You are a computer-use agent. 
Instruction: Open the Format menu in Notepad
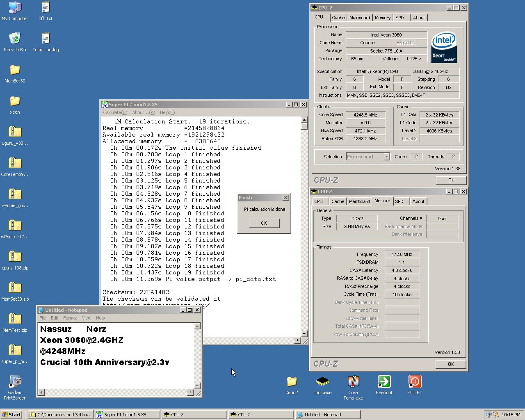(x=70, y=318)
